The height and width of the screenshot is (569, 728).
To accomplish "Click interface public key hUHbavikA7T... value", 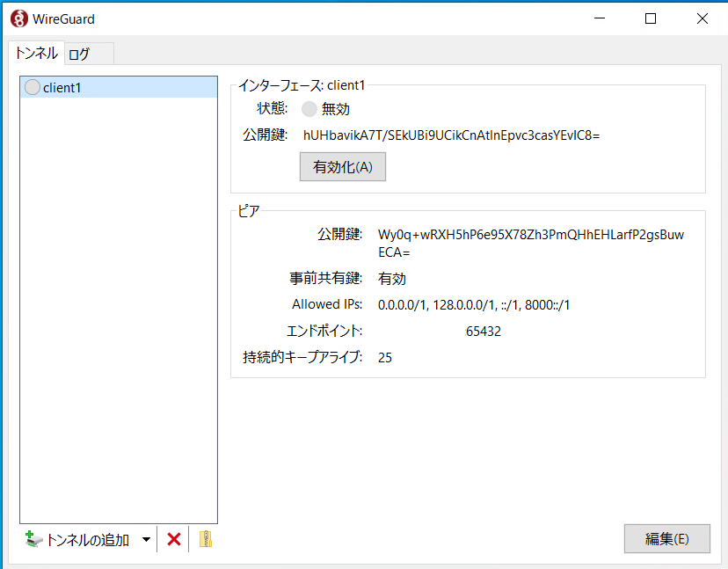I will (451, 135).
